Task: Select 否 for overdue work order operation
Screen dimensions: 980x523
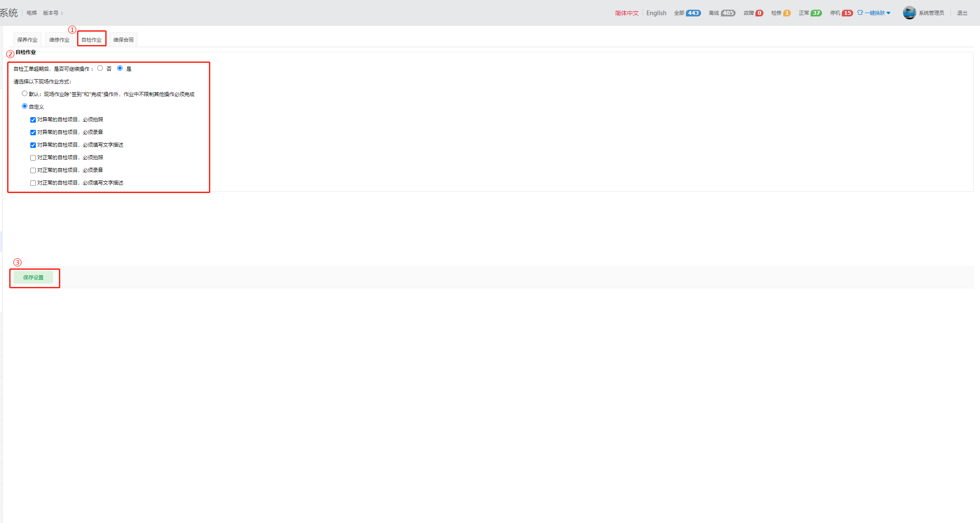Action: [100, 68]
